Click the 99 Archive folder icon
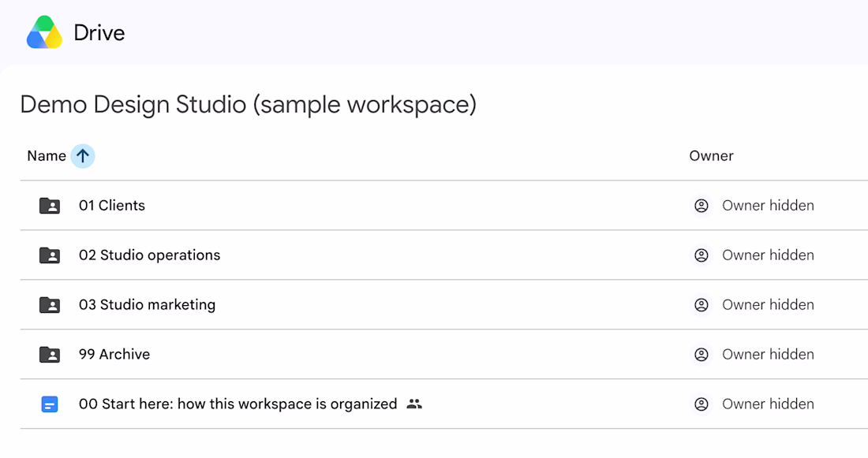 50,355
